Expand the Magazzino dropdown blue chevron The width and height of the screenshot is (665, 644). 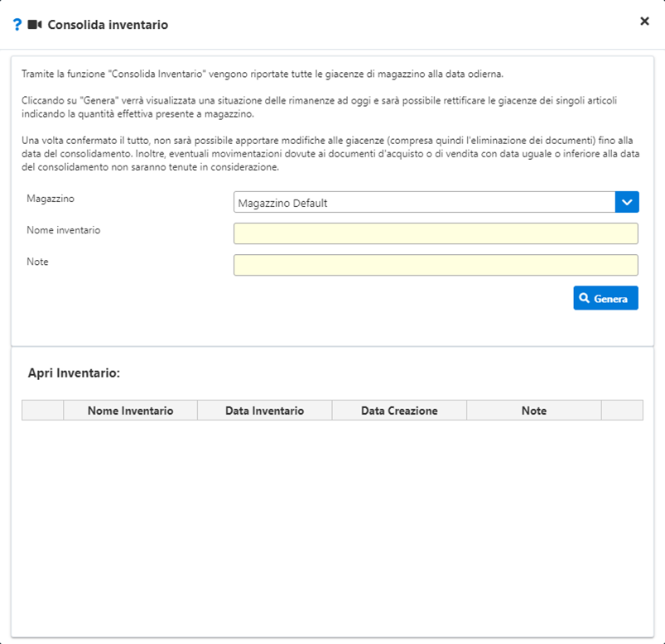coord(627,202)
